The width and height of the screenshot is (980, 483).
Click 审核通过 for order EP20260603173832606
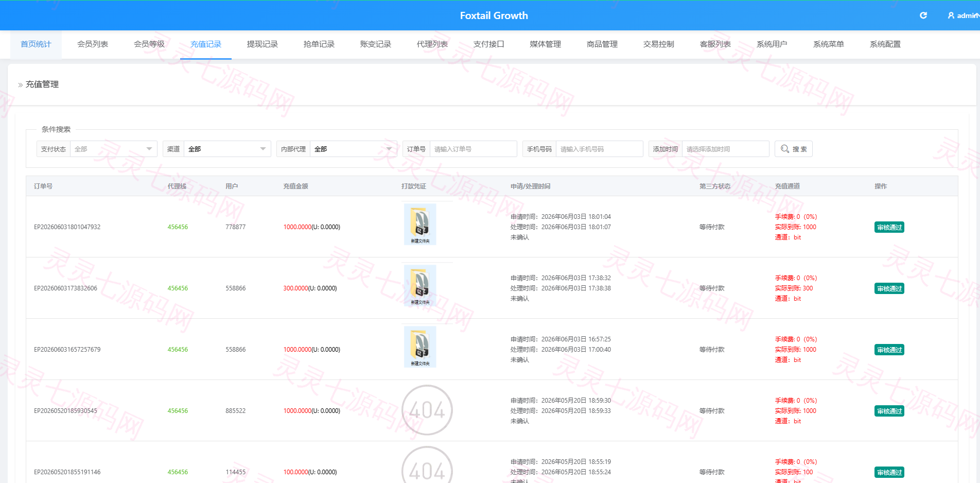click(889, 288)
